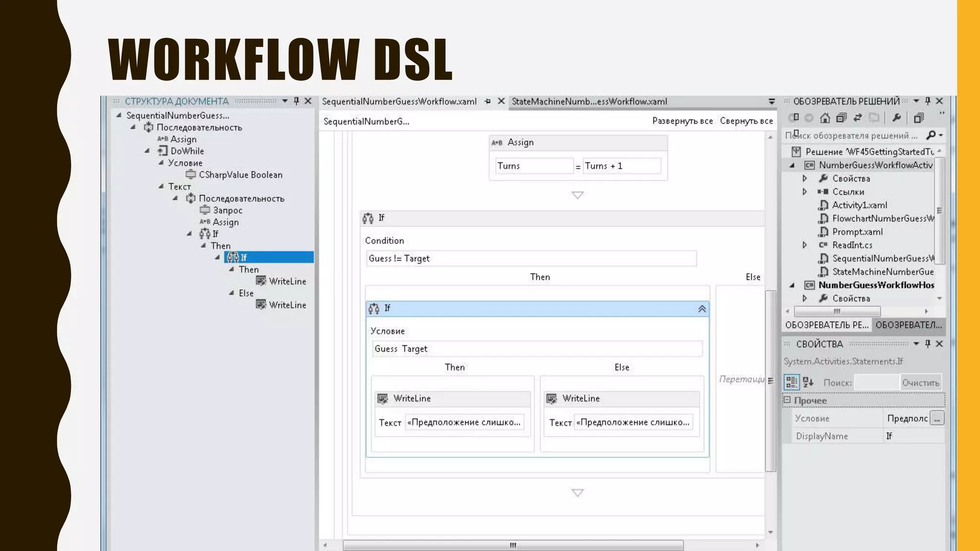Select Запрос node in document outline
Image resolution: width=980 pixels, height=551 pixels.
pyautogui.click(x=227, y=210)
